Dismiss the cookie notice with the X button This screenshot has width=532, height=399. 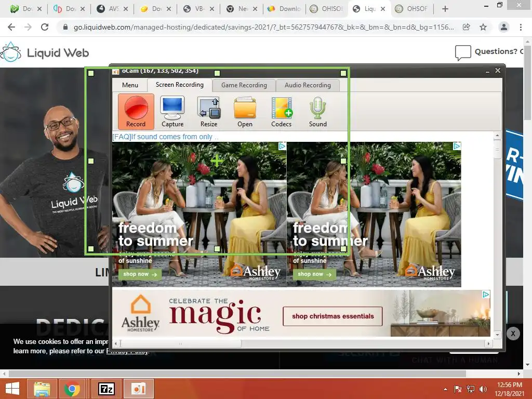coord(513,334)
